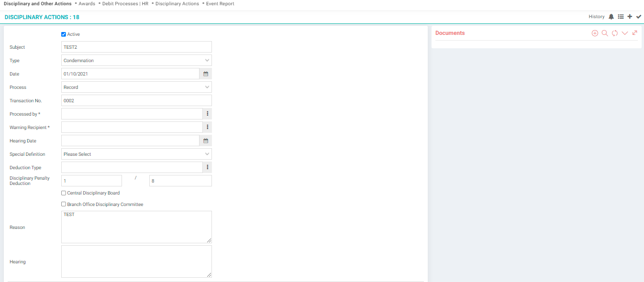The image size is (644, 282).
Task: Open the lookup menu for Deduction Type
Action: (x=208, y=167)
